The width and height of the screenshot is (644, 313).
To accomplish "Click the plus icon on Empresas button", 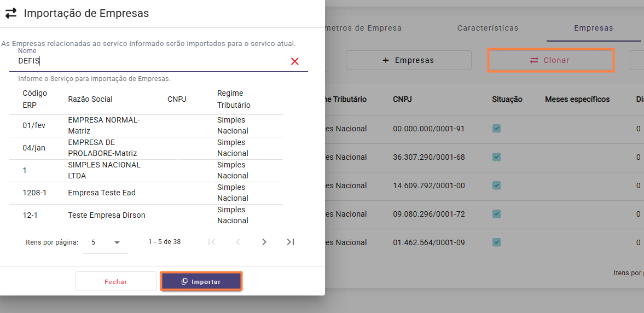I will pos(386,60).
